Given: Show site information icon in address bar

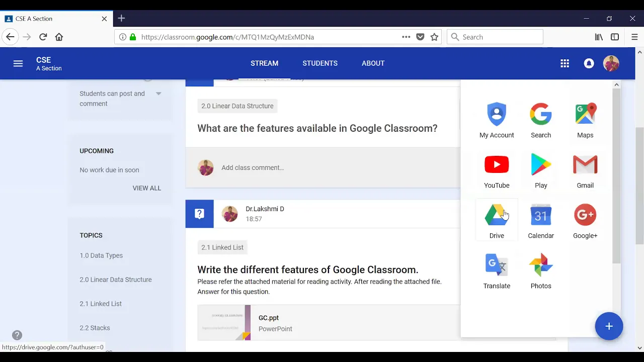Looking at the screenshot, I should tap(123, 37).
